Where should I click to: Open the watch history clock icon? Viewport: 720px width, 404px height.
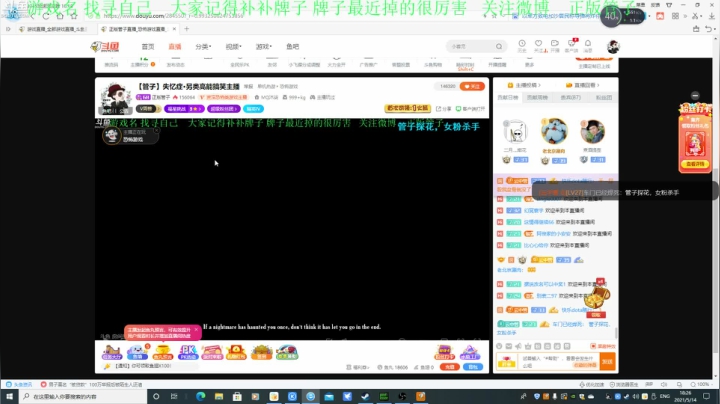(522, 45)
